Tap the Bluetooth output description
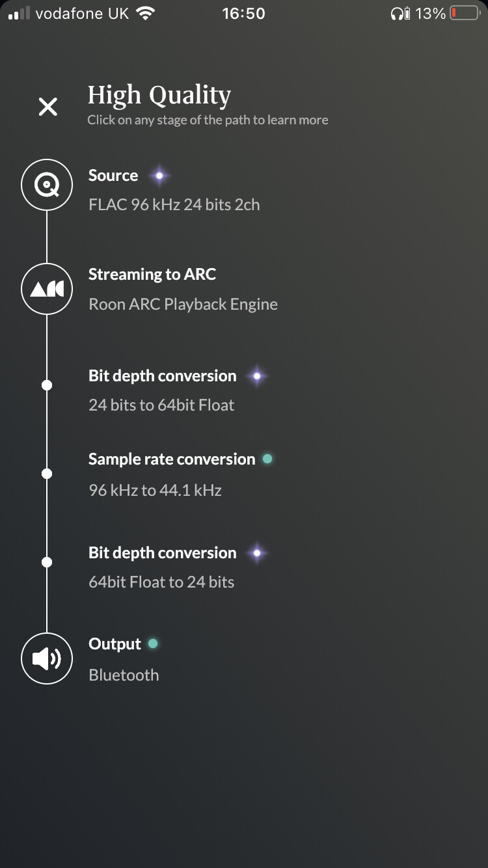 124,675
